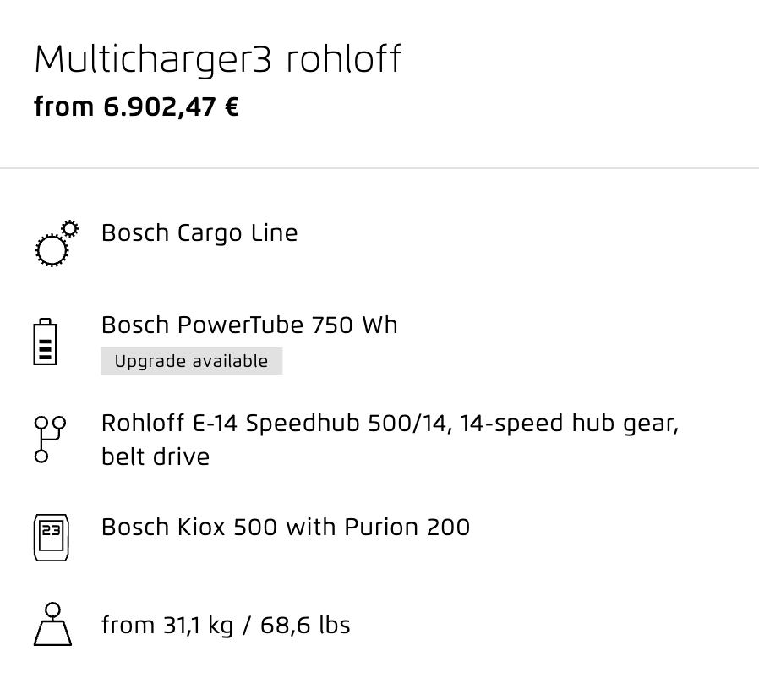Select Bosch Kiox 500 with Purion 200

click(x=286, y=528)
